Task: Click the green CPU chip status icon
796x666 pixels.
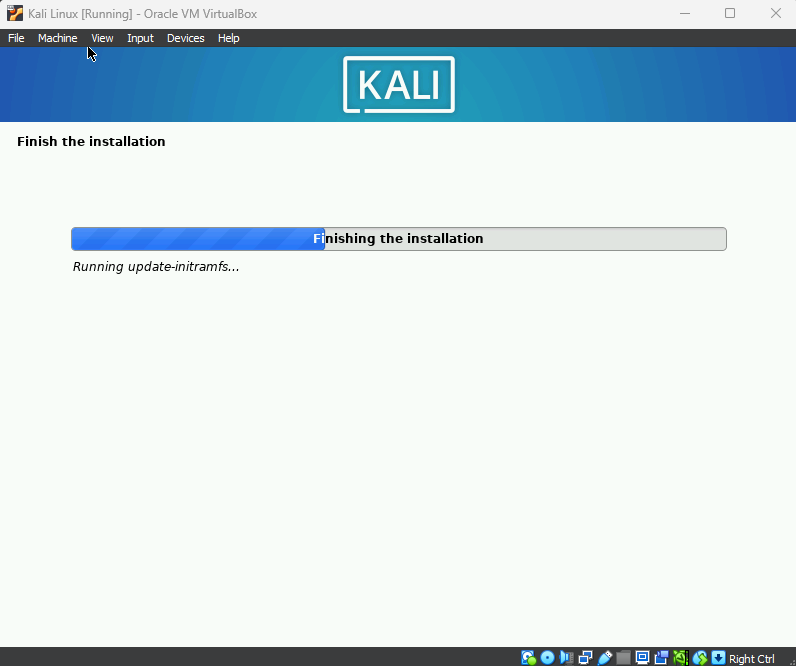Action: coord(680,658)
